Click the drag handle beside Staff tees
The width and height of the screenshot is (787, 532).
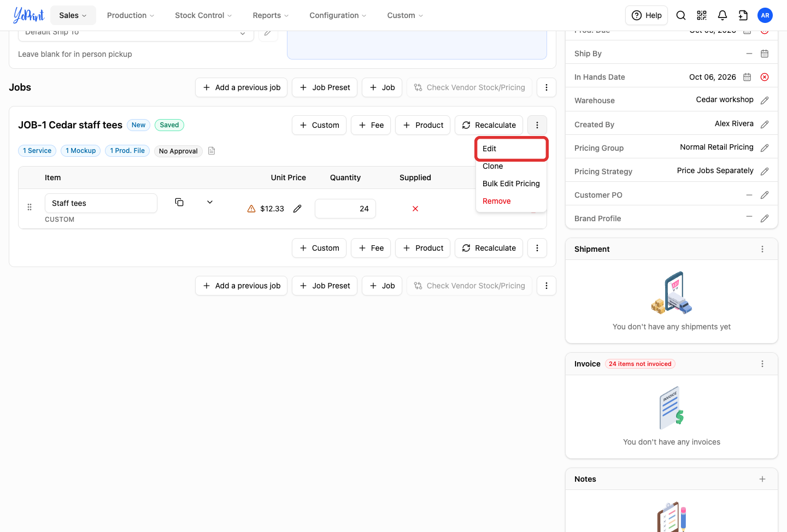[30, 207]
